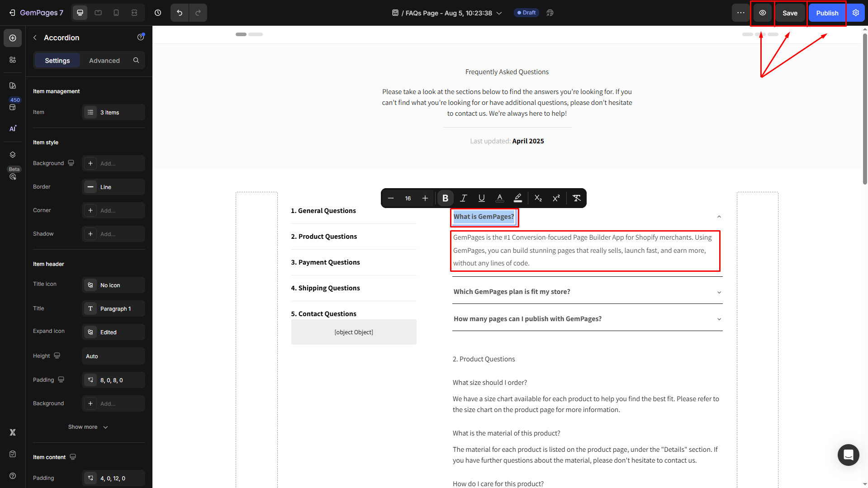Select '2. Product Questions' menu item

click(x=324, y=237)
